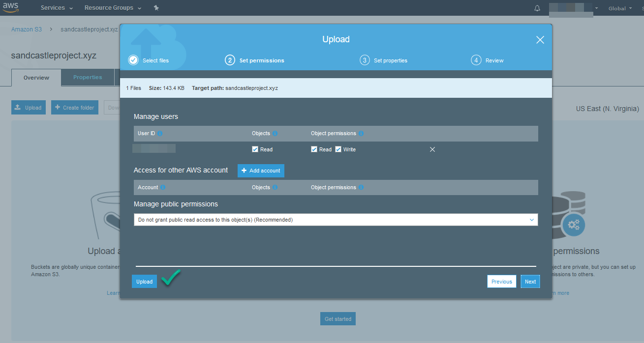644x343 pixels.
Task: Uncheck Object permissions Read checkbox
Action: [x=314, y=149]
